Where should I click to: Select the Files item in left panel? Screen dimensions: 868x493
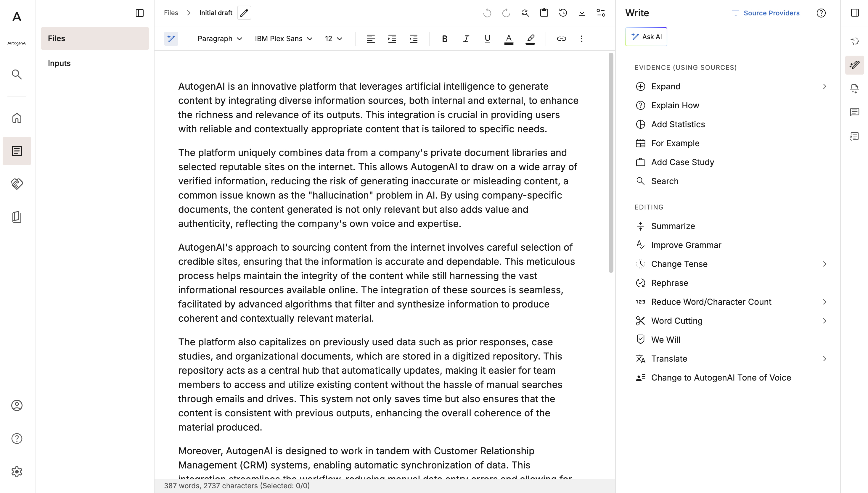pos(95,38)
